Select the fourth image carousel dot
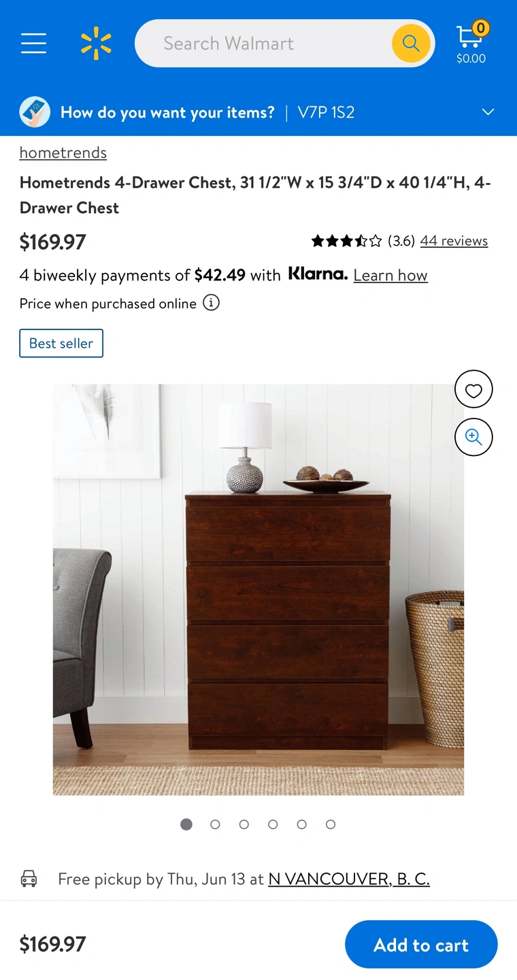 tap(273, 824)
